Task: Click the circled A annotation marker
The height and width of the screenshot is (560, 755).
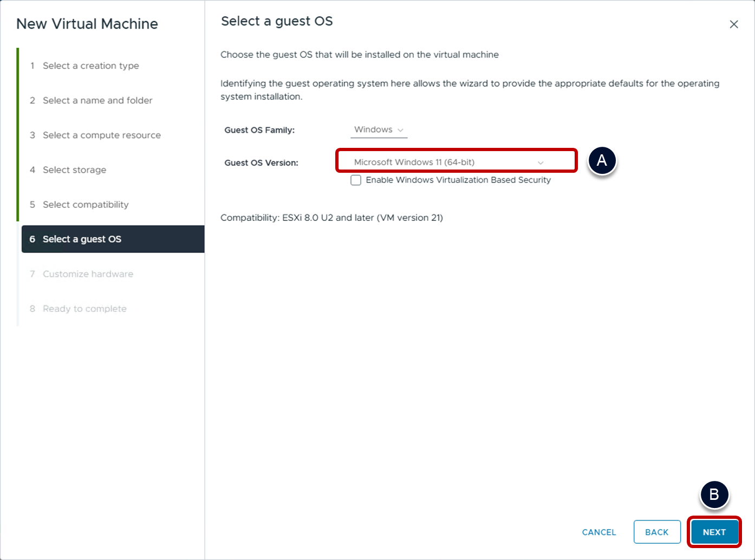Action: (602, 161)
